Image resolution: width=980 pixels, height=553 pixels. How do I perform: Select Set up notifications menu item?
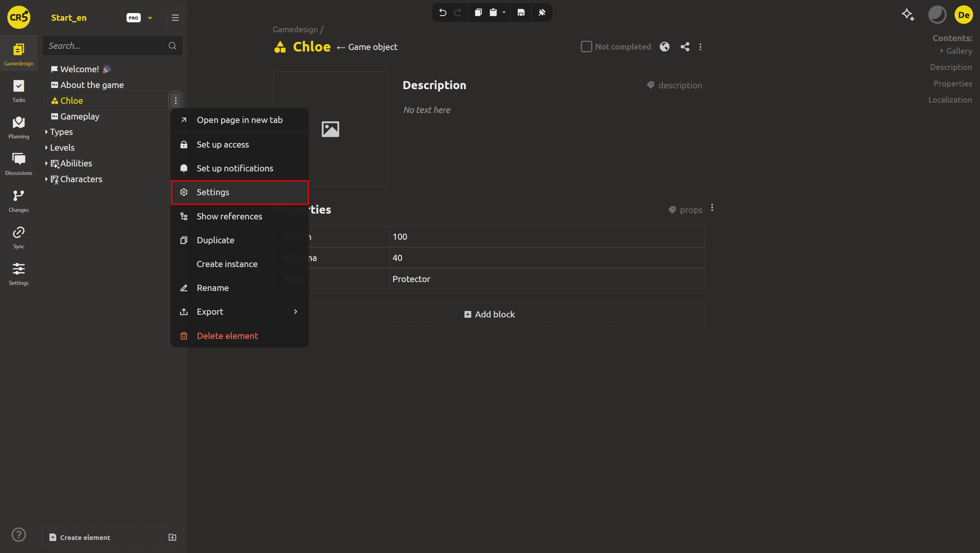[x=239, y=168]
